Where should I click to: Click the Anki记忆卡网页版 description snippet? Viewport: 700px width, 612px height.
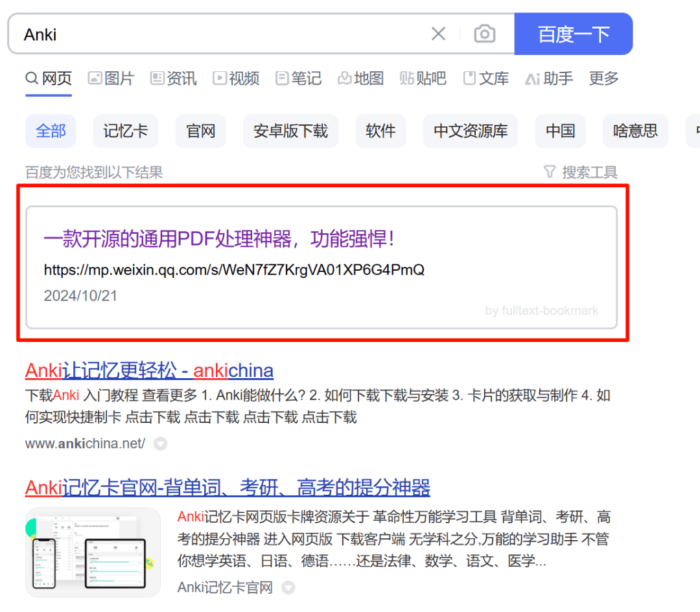click(x=394, y=539)
